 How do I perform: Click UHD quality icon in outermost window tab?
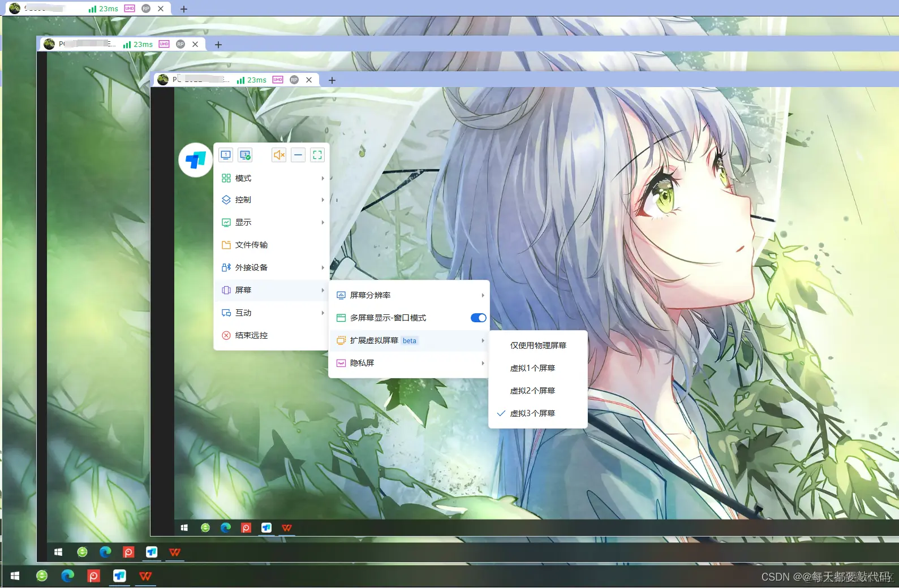(x=130, y=8)
